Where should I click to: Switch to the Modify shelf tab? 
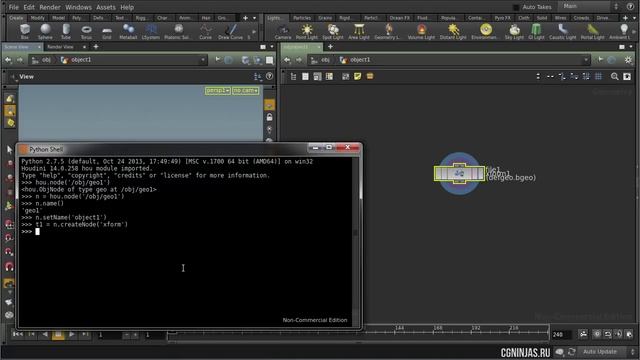click(x=38, y=18)
